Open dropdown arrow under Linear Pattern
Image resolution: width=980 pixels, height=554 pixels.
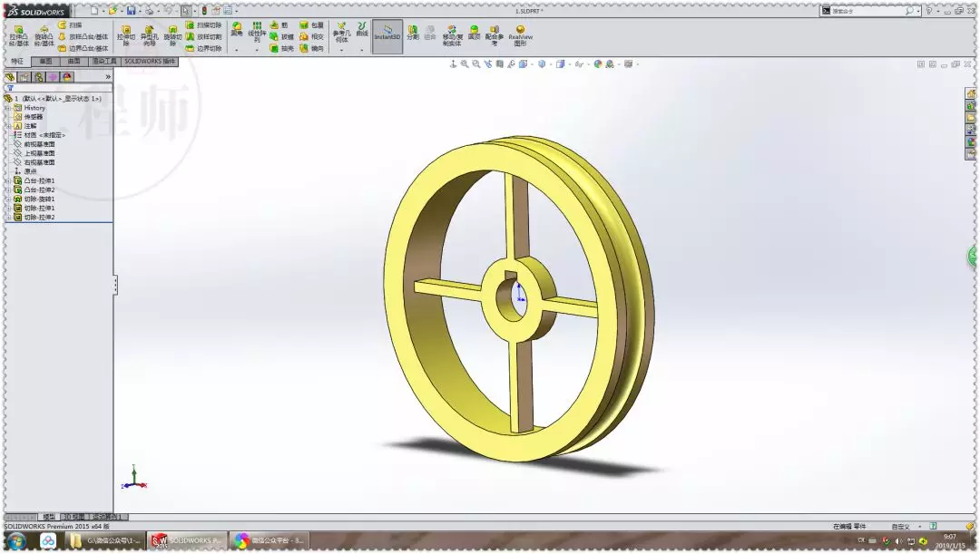click(257, 50)
